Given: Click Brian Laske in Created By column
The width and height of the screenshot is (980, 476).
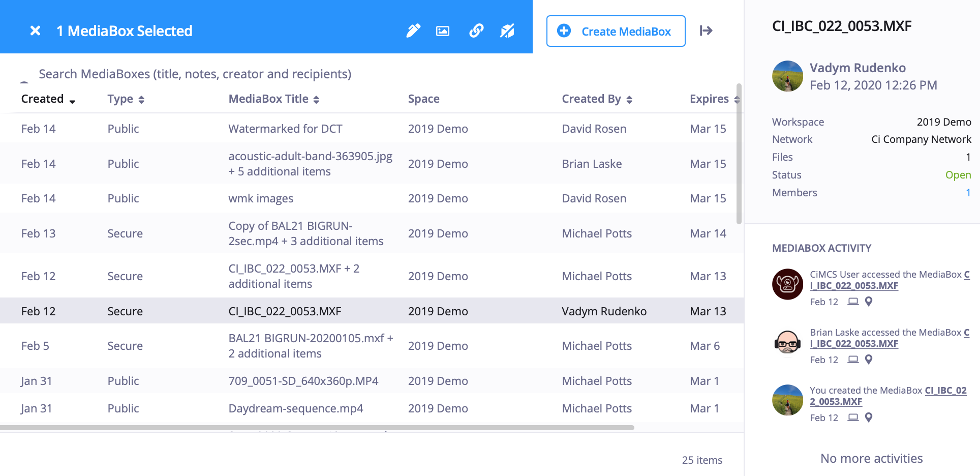Looking at the screenshot, I should pyautogui.click(x=592, y=164).
